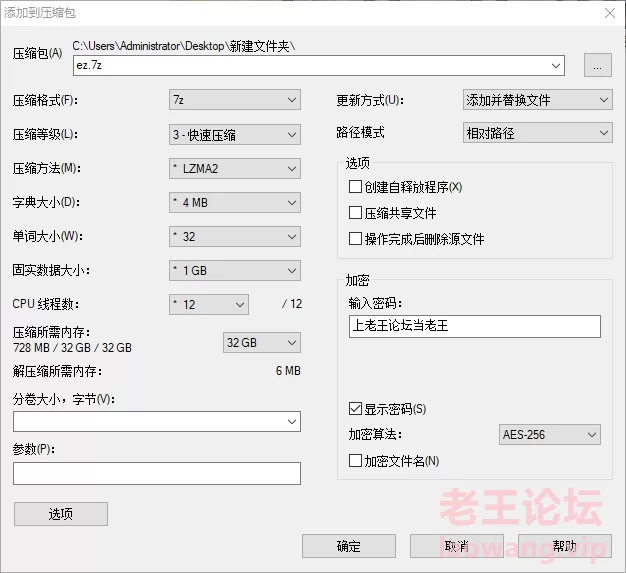
Task: Click the 参数 input field
Action: (157, 474)
